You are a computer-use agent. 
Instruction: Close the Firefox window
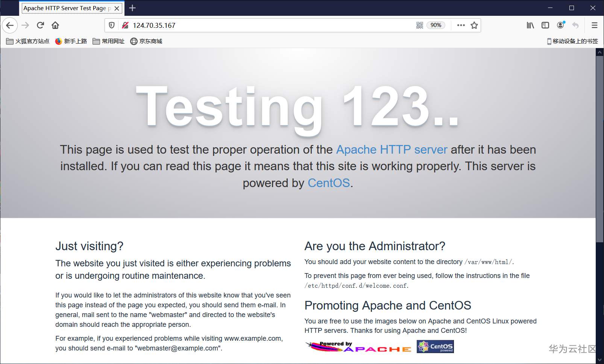pyautogui.click(x=593, y=8)
